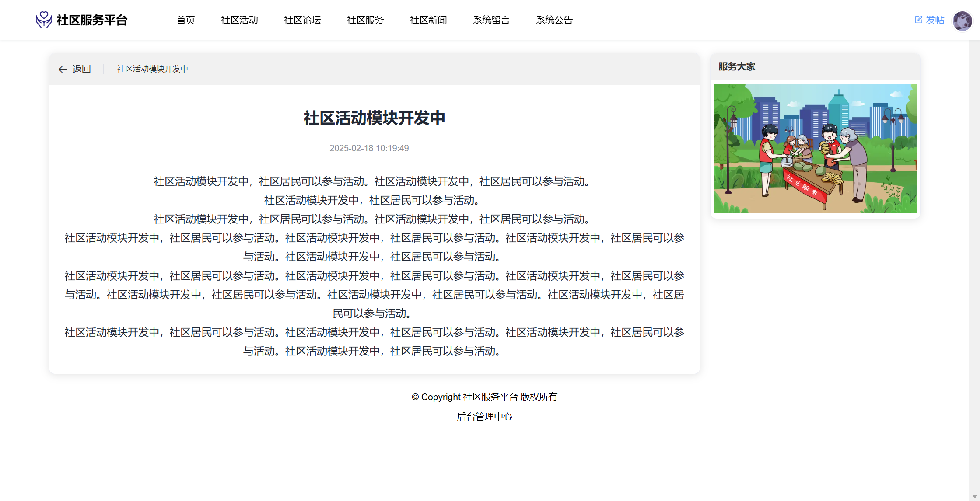
Task: Open 系统公告 from navigation
Action: tap(554, 20)
